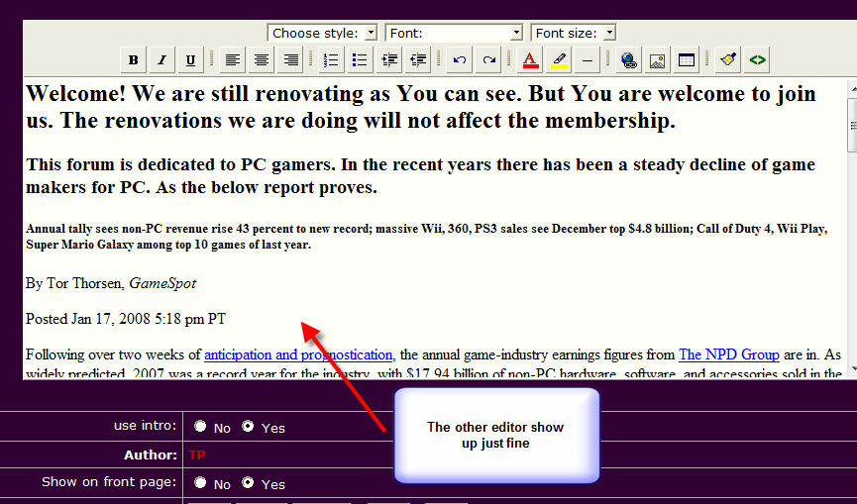Follow The NPD Group hyperlink

[x=729, y=354]
